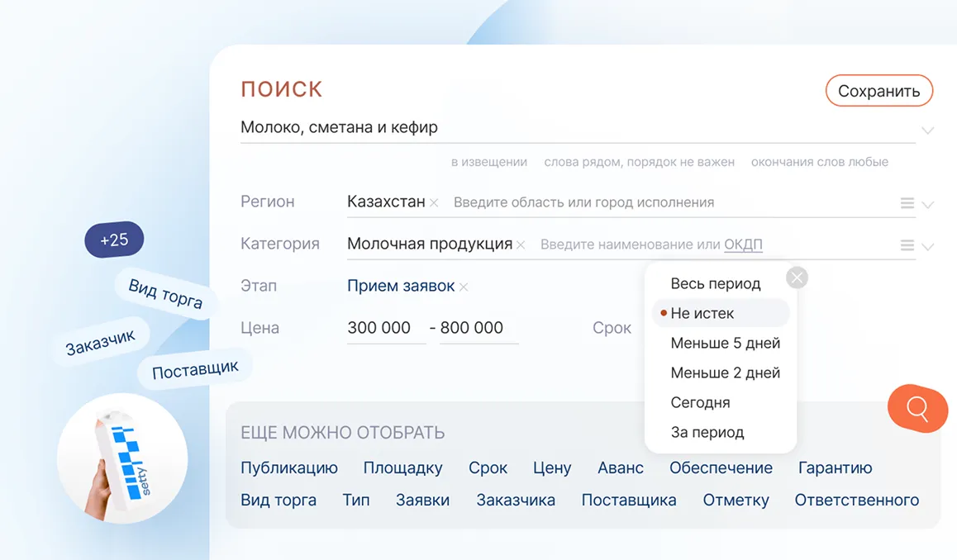Open the ОКДП link
Screen dimensions: 957x560
tap(743, 244)
